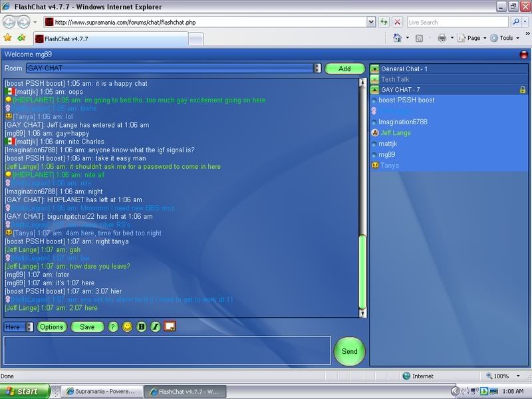Click the system tray clock 1:08 AM
The width and height of the screenshot is (532, 399).
pos(513,391)
